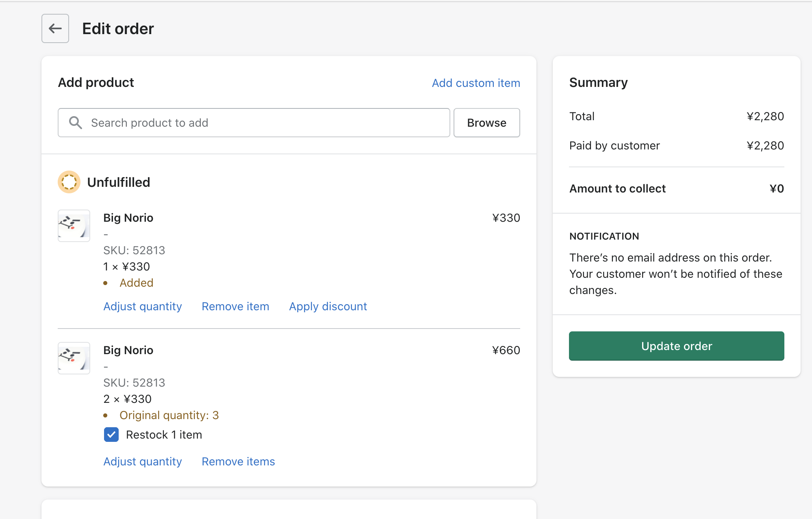Click the Unfulfilled status icon
812x519 pixels.
tap(69, 182)
